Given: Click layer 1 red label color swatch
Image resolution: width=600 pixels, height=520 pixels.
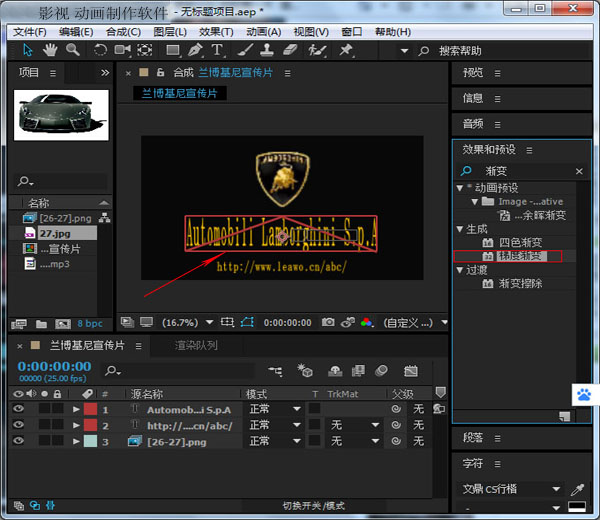Looking at the screenshot, I should coord(90,409).
